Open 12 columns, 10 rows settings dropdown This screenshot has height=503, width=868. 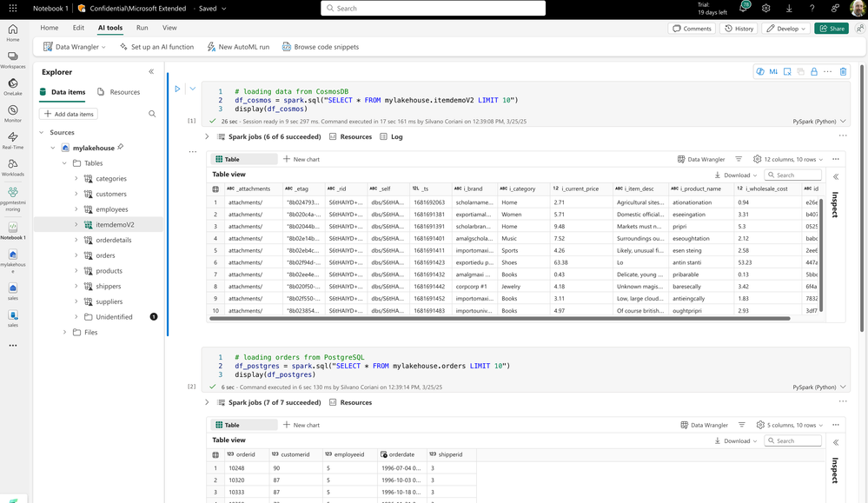click(788, 159)
